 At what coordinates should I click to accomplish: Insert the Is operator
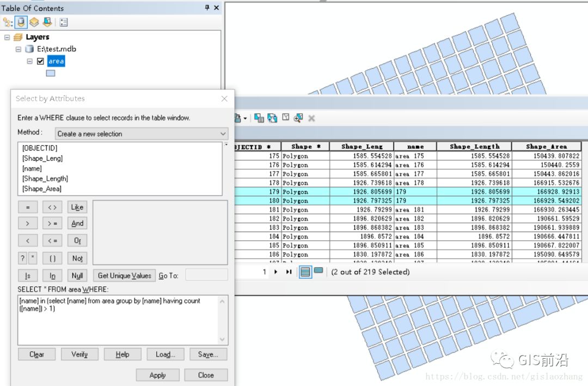28,275
